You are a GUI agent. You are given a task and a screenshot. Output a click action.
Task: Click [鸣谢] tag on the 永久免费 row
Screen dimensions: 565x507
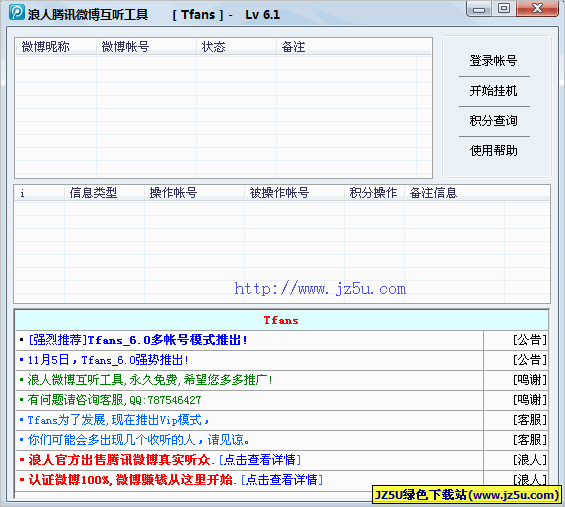point(530,380)
